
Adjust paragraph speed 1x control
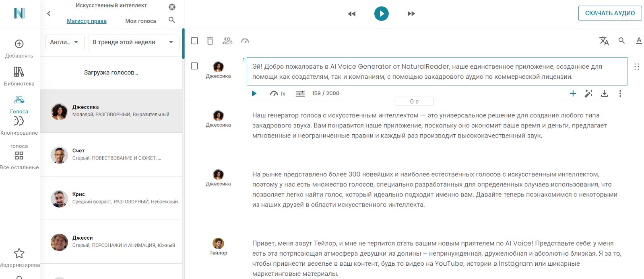278,93
